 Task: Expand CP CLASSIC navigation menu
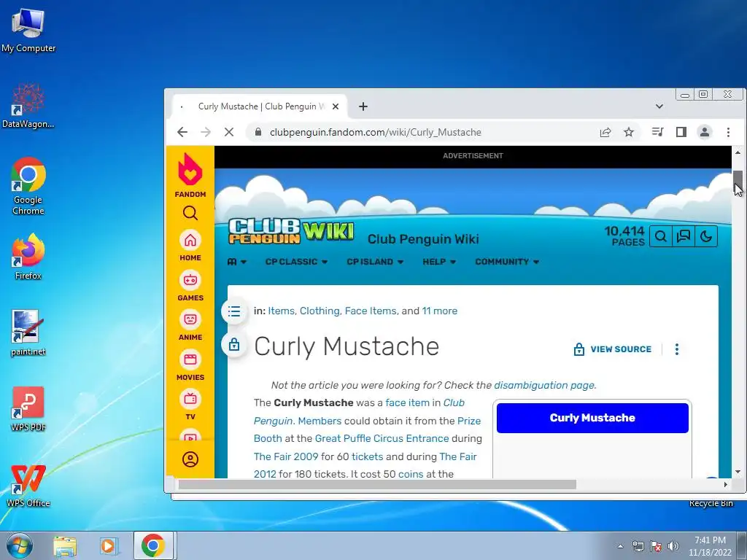tap(296, 262)
